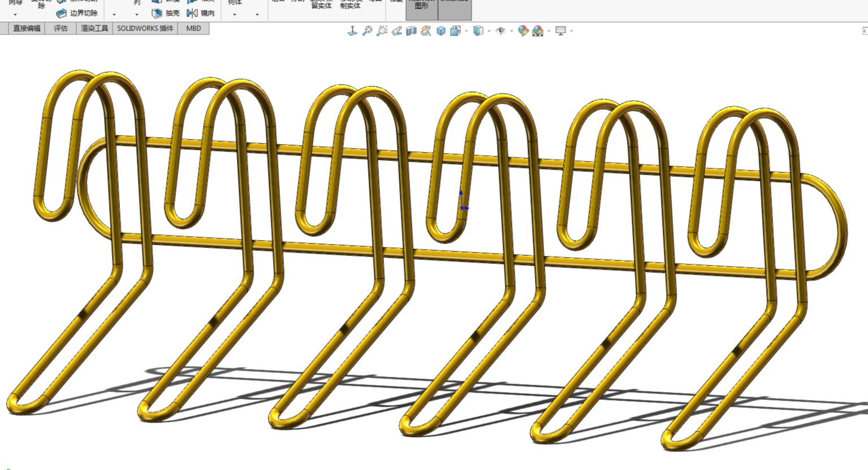Image resolution: width=868 pixels, height=470 pixels.
Task: Toggle the Hide/Show Items eye icon
Action: click(500, 31)
